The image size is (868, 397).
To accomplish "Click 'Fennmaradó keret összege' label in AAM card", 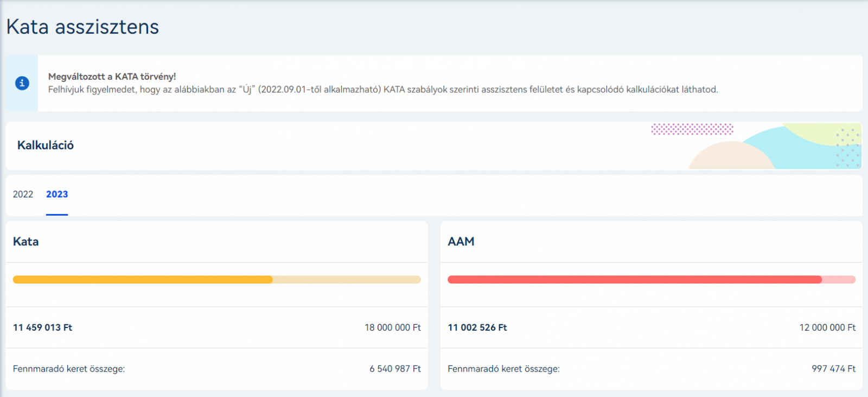I will point(503,369).
